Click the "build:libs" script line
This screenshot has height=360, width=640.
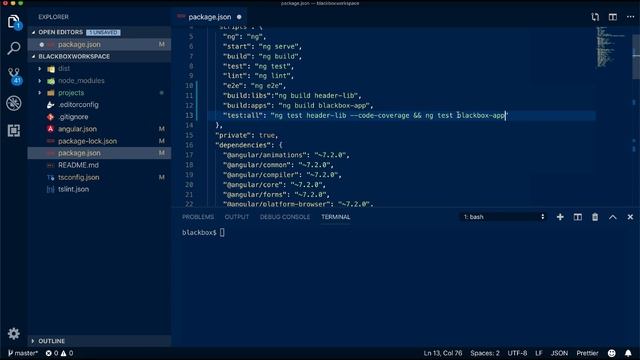tap(292, 96)
